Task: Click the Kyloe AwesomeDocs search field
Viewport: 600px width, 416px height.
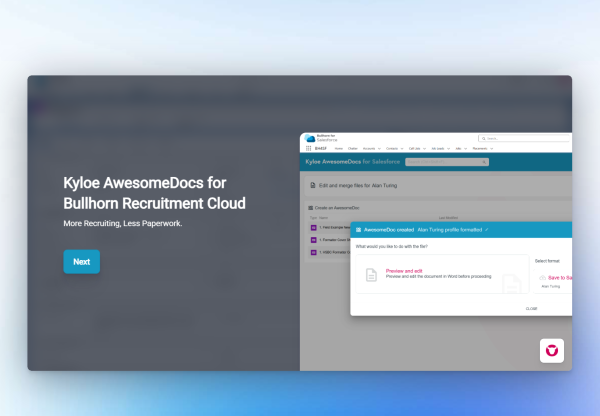Action: pos(447,162)
